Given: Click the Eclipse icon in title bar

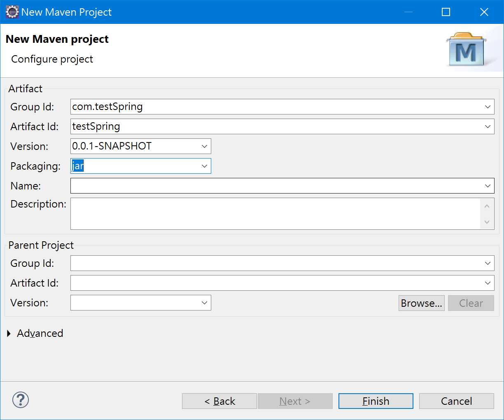Looking at the screenshot, I should click(12, 12).
